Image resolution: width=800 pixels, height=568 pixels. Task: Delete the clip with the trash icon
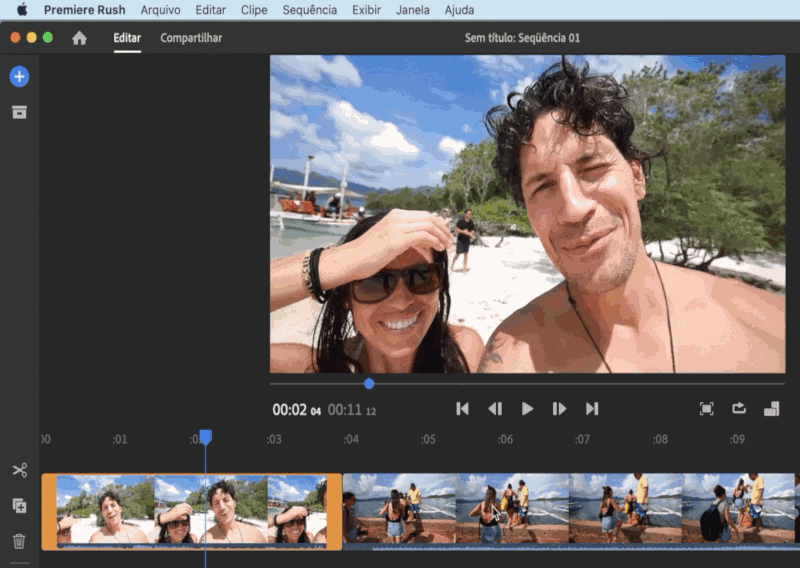(x=19, y=541)
